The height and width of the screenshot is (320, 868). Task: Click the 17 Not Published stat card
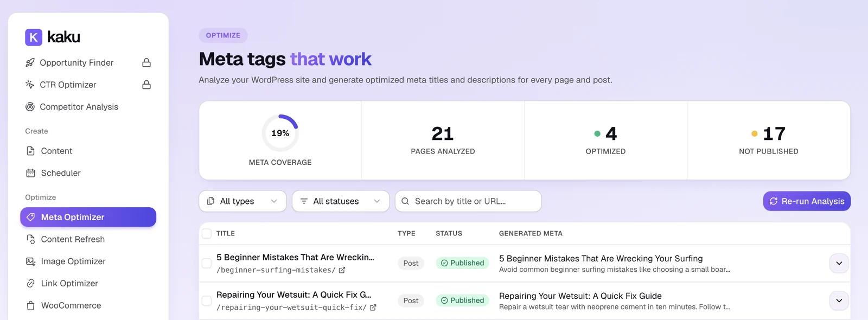point(769,140)
